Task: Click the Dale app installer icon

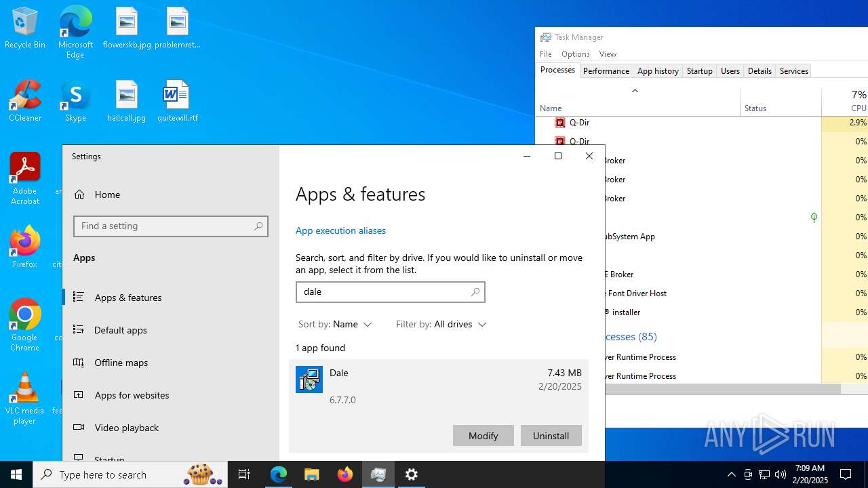Action: click(309, 380)
